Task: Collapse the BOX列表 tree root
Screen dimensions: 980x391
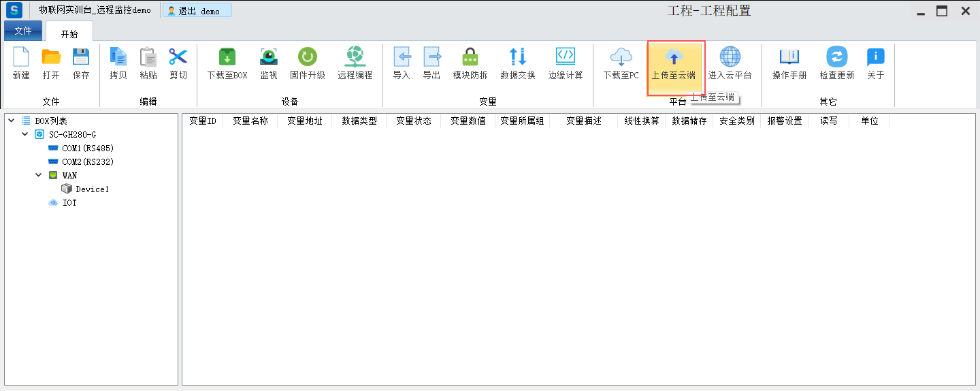Action: (x=11, y=121)
